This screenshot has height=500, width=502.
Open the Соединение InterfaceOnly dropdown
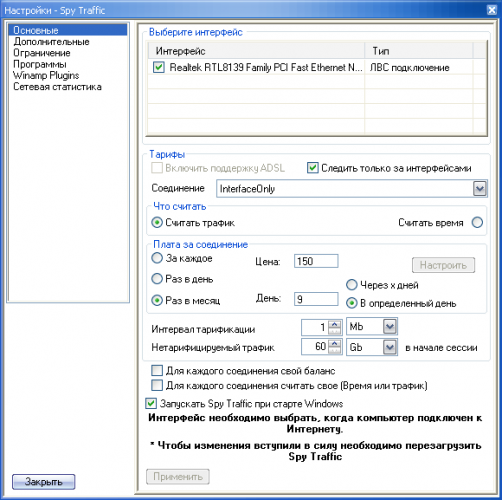click(x=480, y=189)
